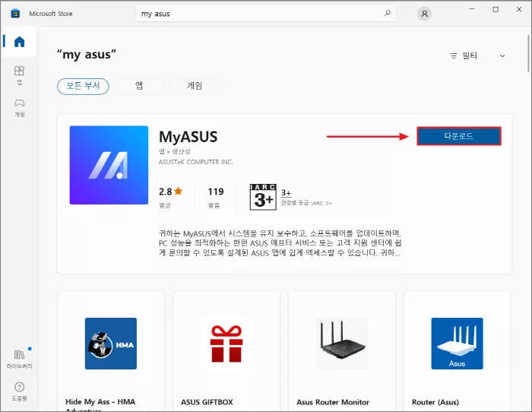Image resolution: width=532 pixels, height=412 pixels.
Task: Click the MyASUS app icon
Action: pyautogui.click(x=109, y=165)
